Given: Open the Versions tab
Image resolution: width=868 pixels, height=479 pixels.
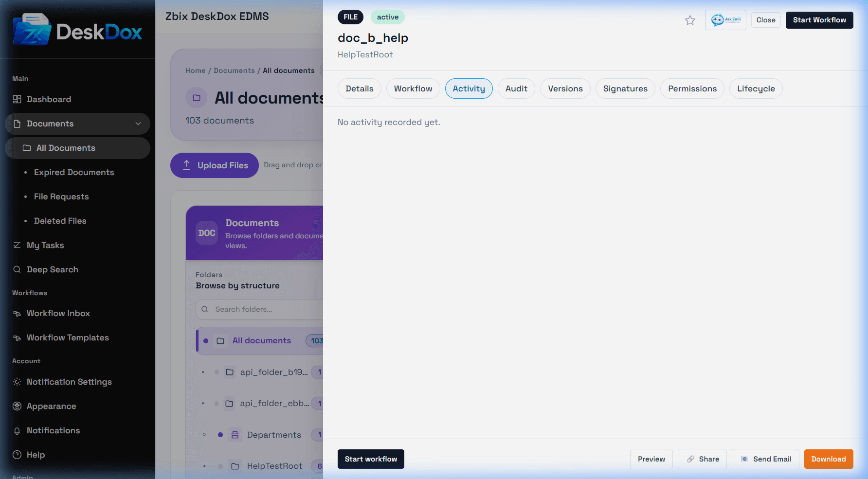Looking at the screenshot, I should [565, 89].
